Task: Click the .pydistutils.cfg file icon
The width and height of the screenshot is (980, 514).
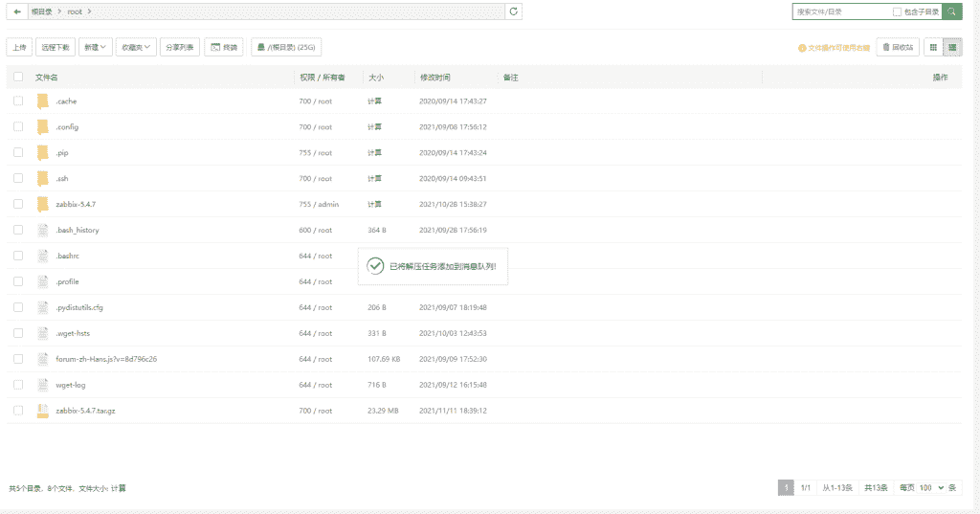Action: tap(42, 307)
